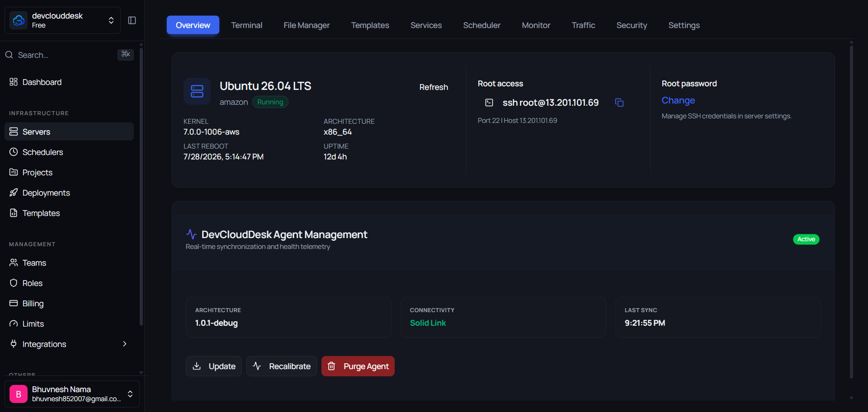Click the 1.0.1-debug version value
The width and height of the screenshot is (868, 412).
pyautogui.click(x=217, y=323)
